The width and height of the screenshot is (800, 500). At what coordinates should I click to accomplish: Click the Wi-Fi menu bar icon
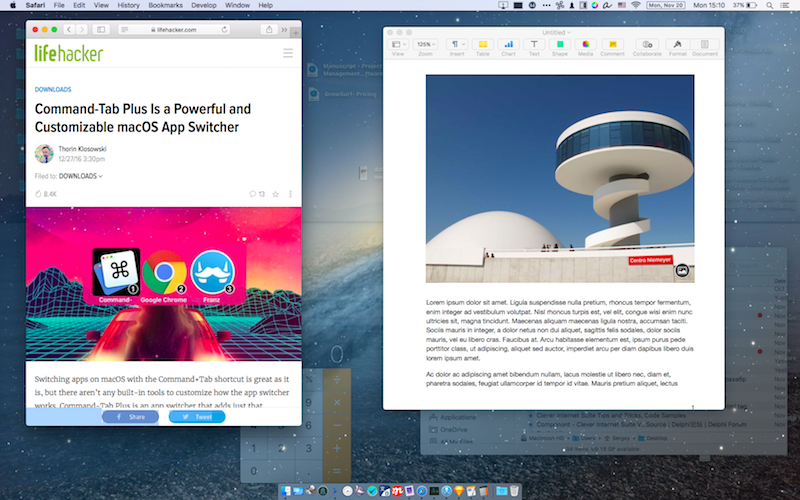(x=635, y=5)
